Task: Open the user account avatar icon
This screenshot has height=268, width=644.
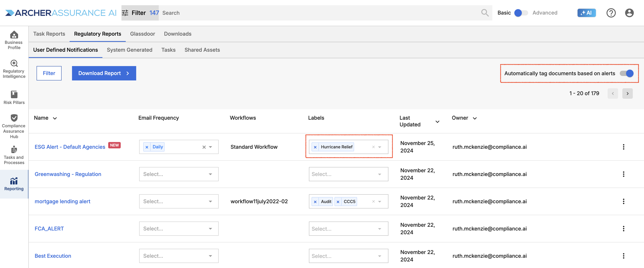Action: (x=629, y=13)
